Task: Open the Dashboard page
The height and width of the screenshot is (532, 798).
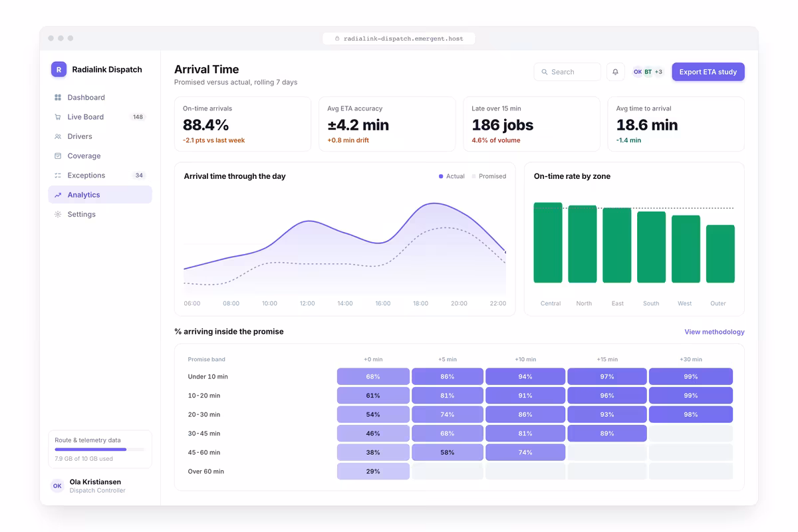Action: click(100, 98)
